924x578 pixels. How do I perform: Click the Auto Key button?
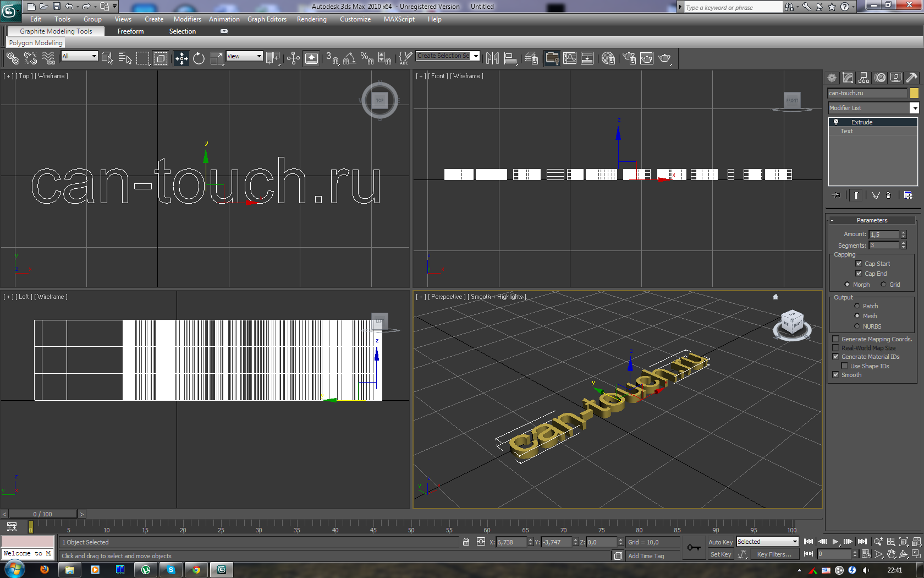click(720, 542)
